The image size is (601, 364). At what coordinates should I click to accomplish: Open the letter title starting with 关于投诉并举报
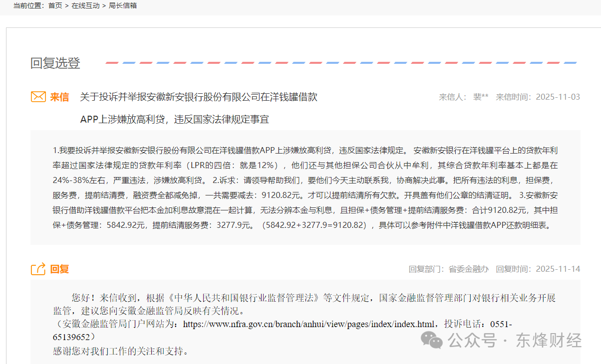tap(199, 97)
